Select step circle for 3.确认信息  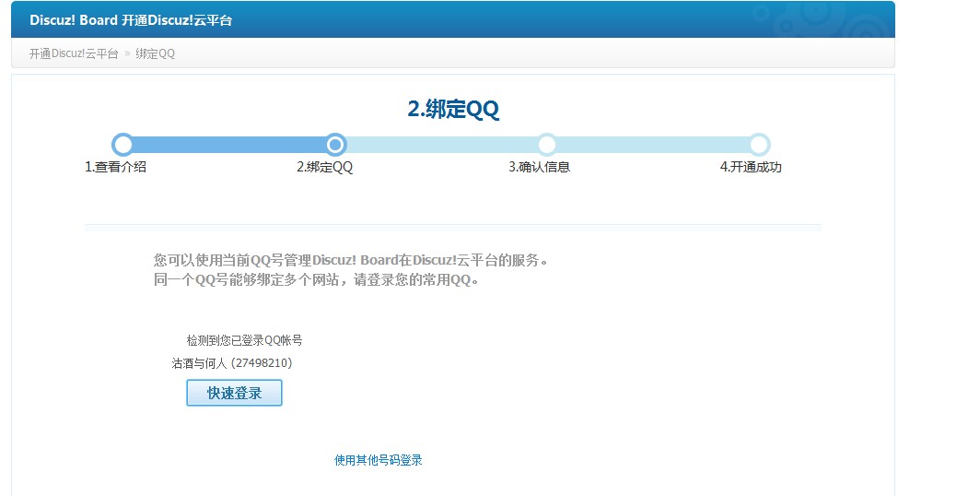(547, 145)
